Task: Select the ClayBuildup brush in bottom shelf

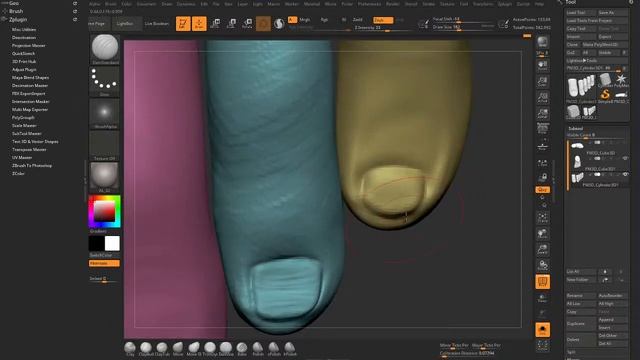Action: [146, 349]
